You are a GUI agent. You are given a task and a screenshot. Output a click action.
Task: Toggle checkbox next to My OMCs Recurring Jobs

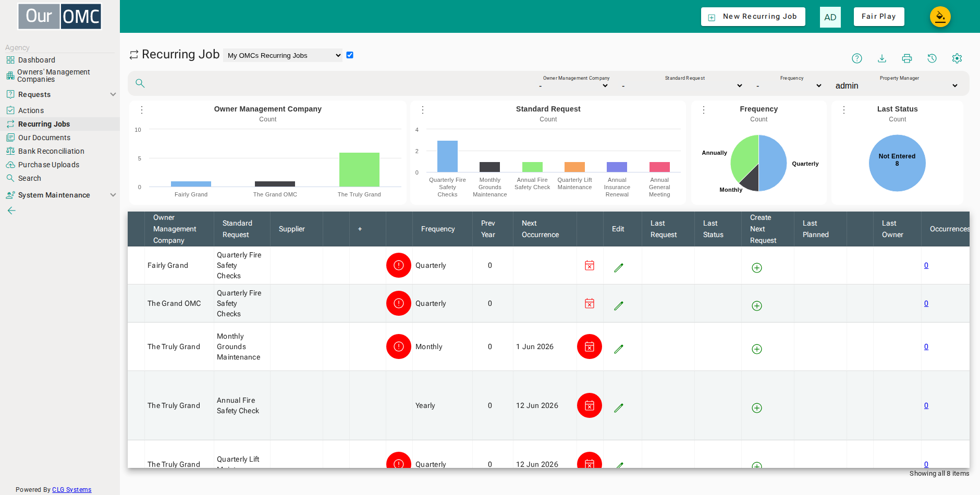point(350,55)
